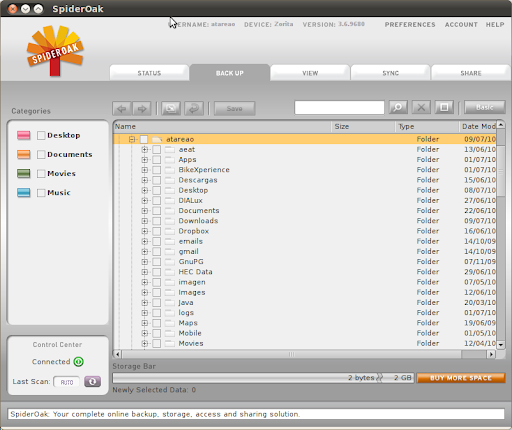Click the X clear search icon
The image size is (512, 430).
coord(421,107)
